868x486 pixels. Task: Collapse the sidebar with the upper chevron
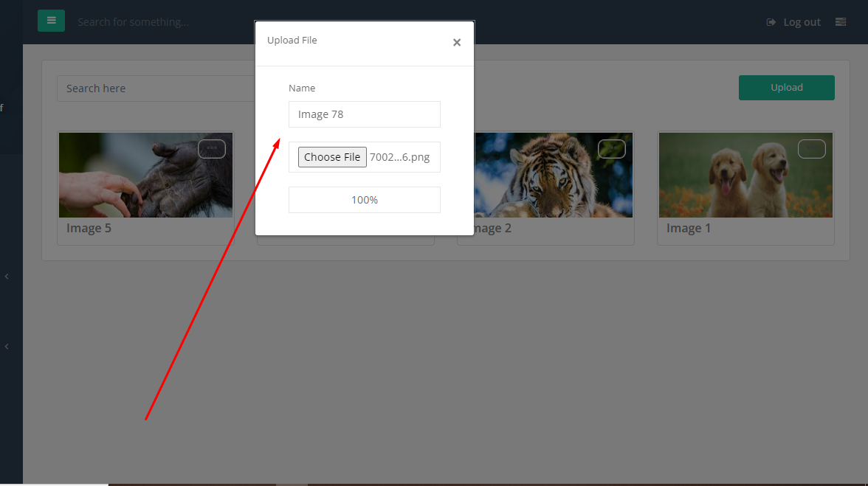coord(7,276)
